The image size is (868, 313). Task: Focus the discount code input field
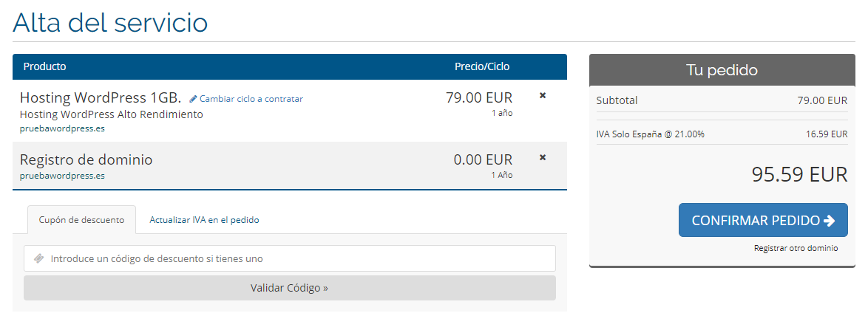tap(296, 258)
